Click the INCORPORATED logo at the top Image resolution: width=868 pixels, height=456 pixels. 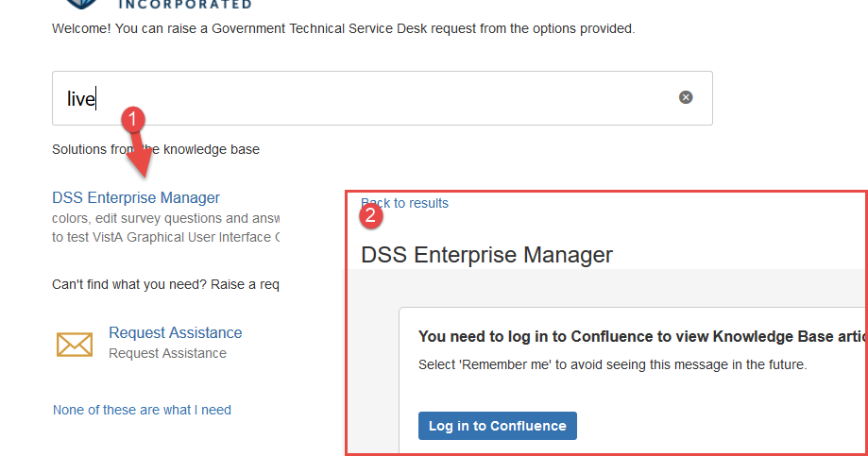click(x=185, y=4)
